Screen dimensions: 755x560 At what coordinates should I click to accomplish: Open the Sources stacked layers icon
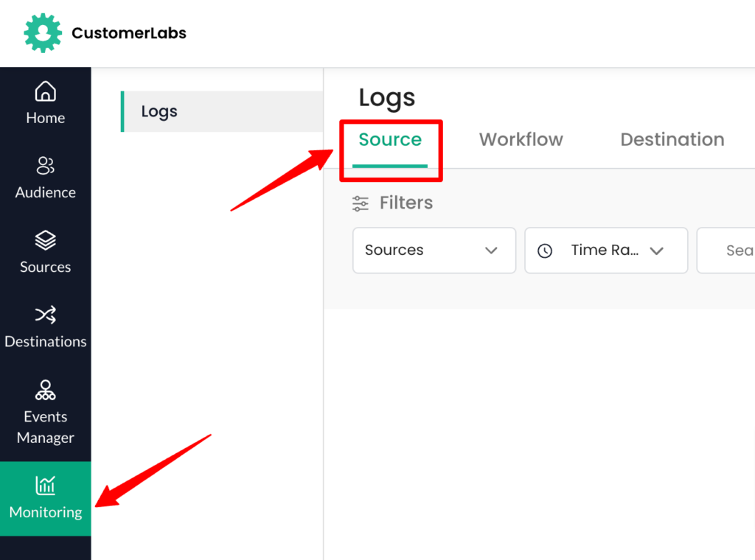click(x=46, y=240)
